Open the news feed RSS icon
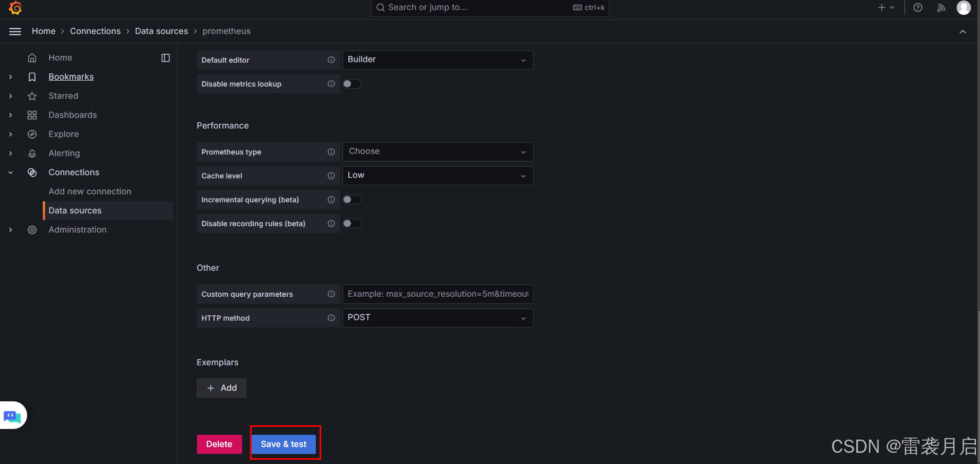Viewport: 980px width, 464px height. [941, 7]
